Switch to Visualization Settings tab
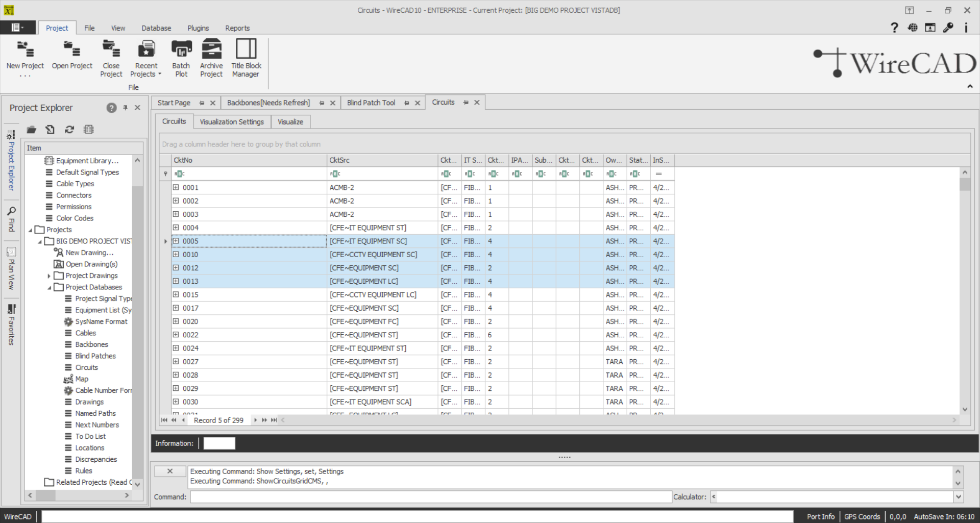980x523 pixels. 232,122
